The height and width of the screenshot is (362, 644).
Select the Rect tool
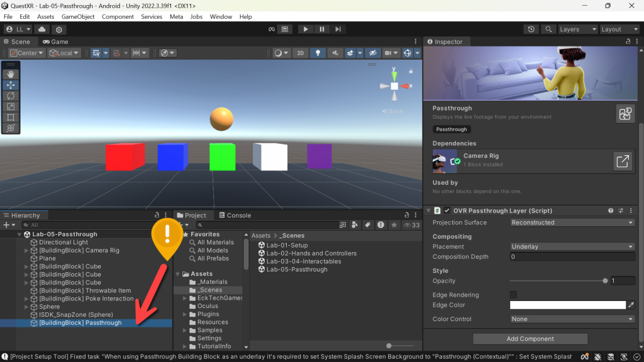click(11, 118)
